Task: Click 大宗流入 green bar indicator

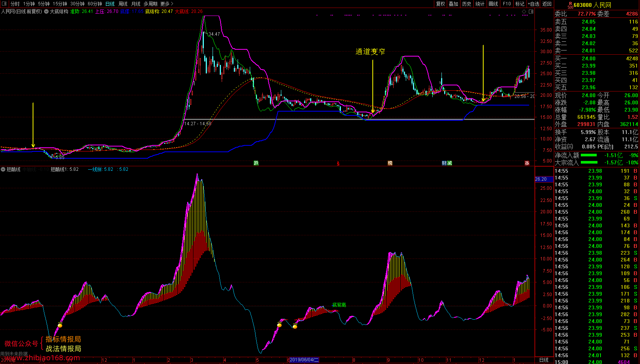Action: pyautogui.click(x=588, y=162)
